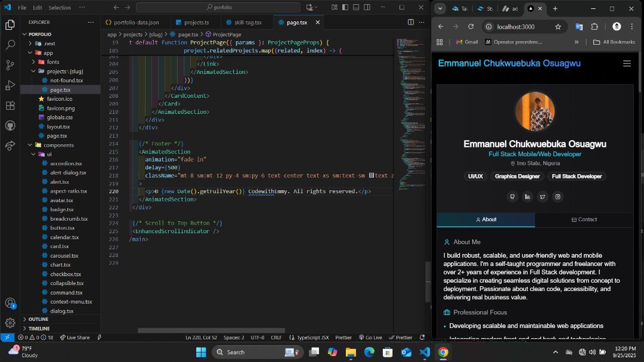Open GitHub social icon on portfolio page
The image size is (644, 362).
512,197
